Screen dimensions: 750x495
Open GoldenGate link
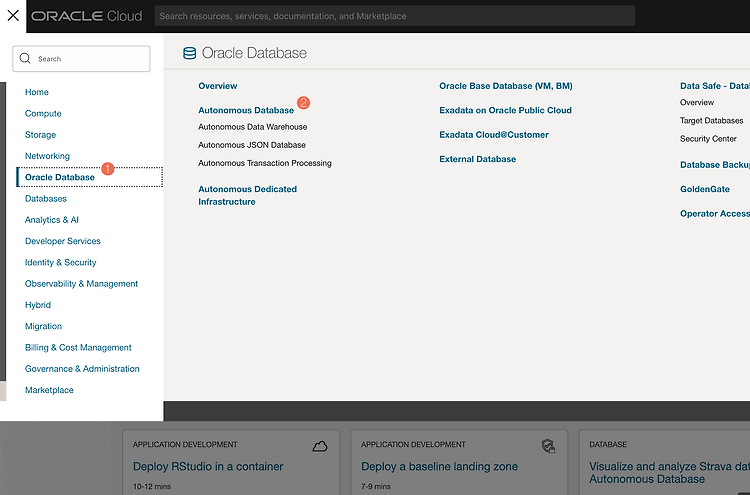705,189
